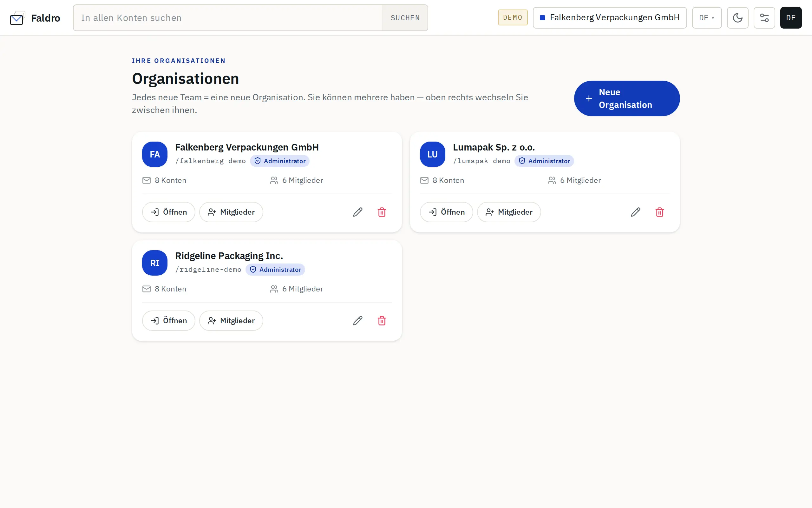Click Administrator badge on Ridgeline card
812x508 pixels.
[x=275, y=270]
